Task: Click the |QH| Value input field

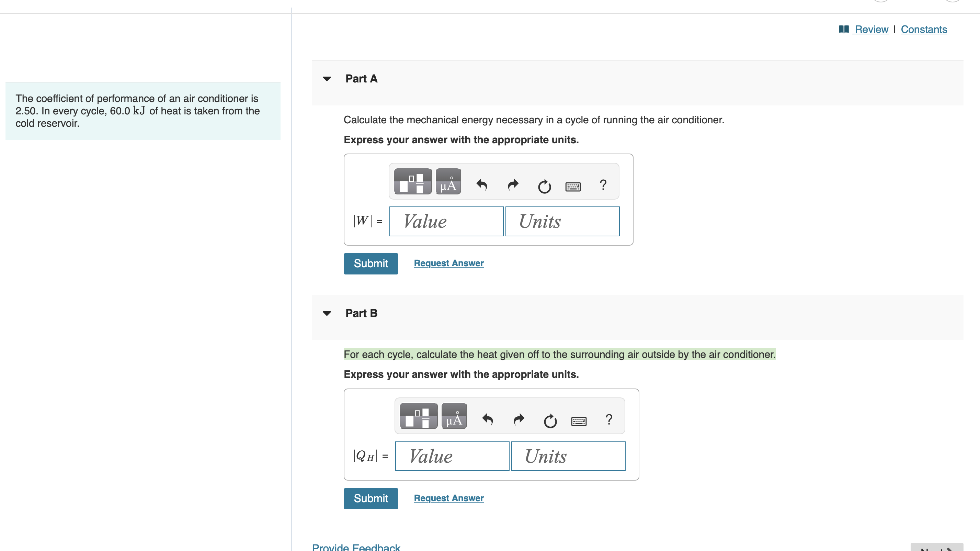Action: (x=452, y=456)
